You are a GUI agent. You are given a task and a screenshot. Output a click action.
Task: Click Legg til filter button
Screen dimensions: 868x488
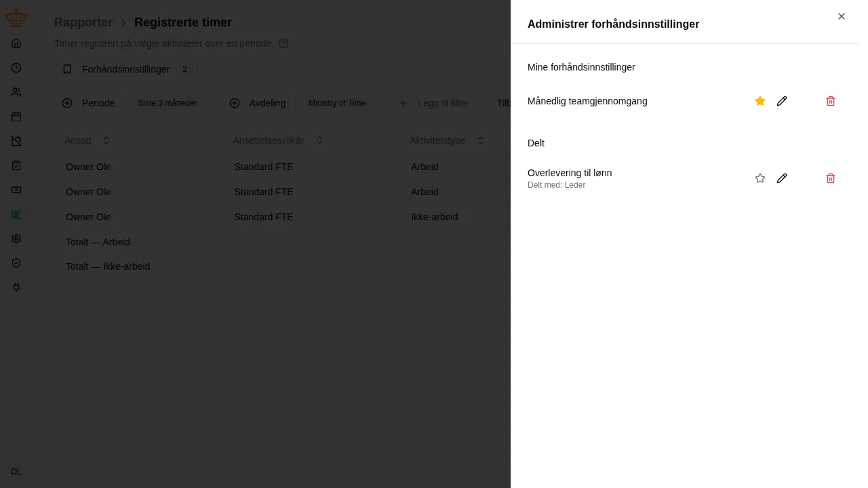tap(434, 103)
